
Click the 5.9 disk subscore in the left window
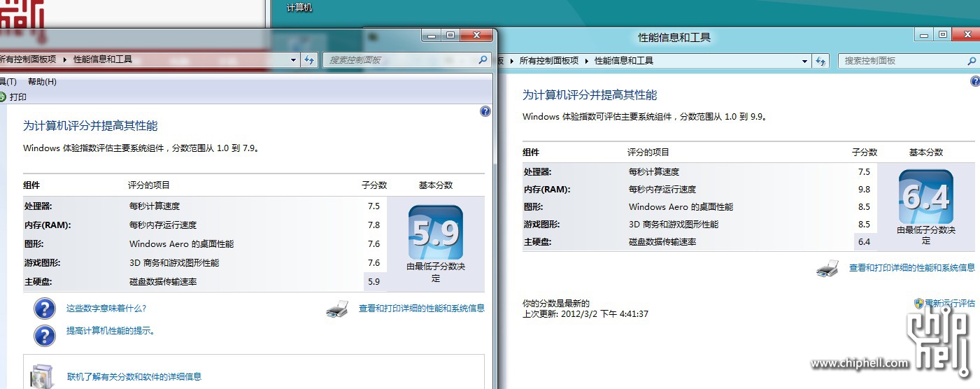coord(374,282)
